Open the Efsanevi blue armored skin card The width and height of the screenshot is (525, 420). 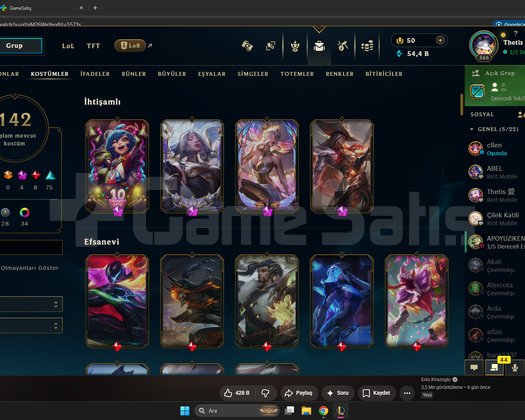click(x=342, y=301)
